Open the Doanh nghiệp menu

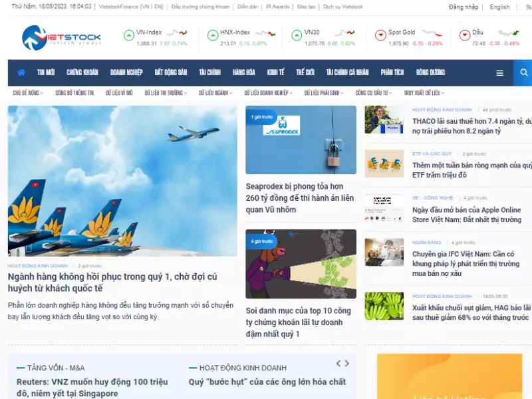click(126, 72)
